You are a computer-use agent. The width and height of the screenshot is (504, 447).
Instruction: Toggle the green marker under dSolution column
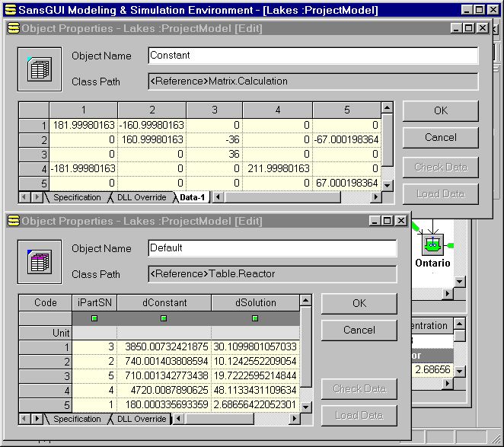coord(254,318)
